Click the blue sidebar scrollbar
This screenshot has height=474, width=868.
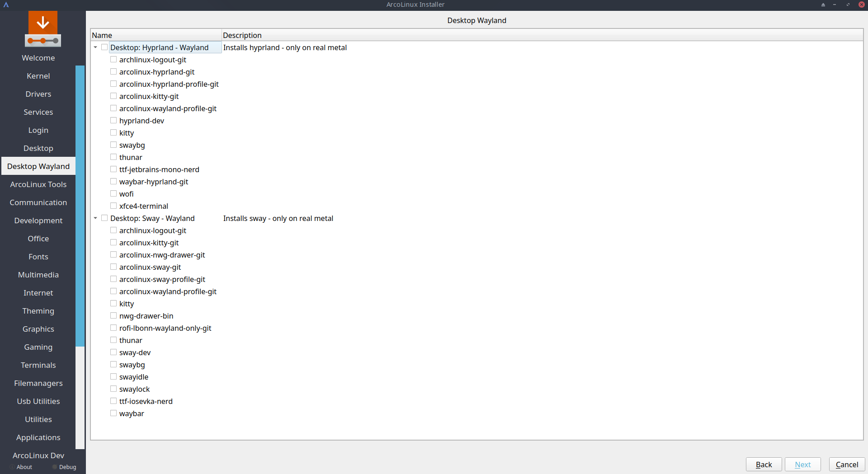click(x=80, y=206)
